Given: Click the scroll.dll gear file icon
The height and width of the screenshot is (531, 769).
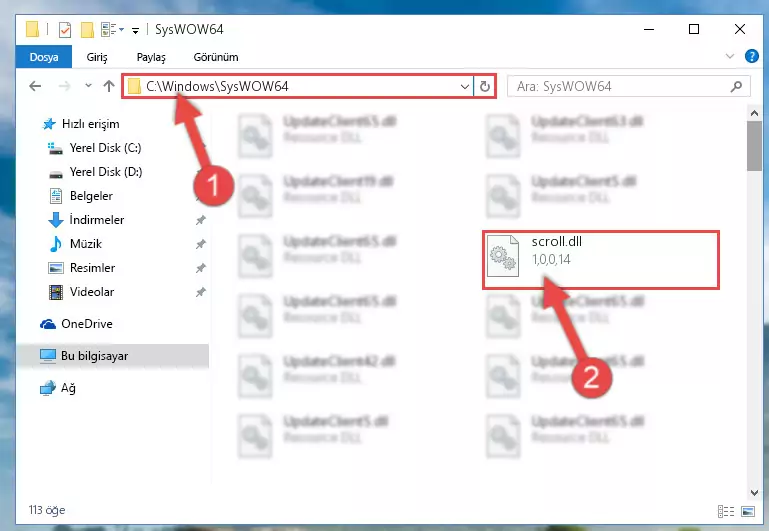Looking at the screenshot, I should click(503, 256).
